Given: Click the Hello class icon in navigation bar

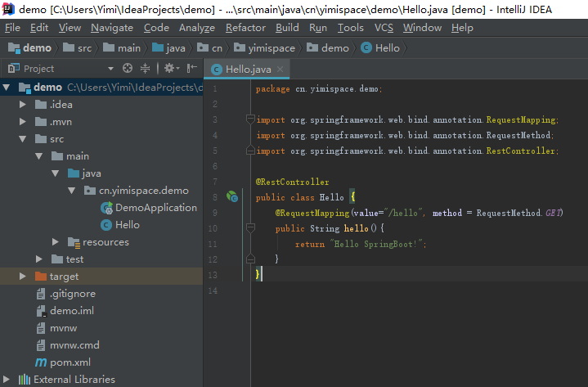Looking at the screenshot, I should point(366,47).
